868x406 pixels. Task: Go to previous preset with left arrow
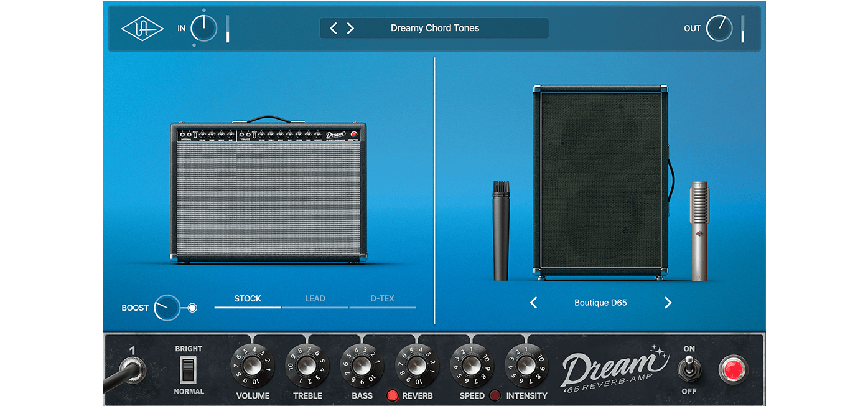tap(334, 28)
